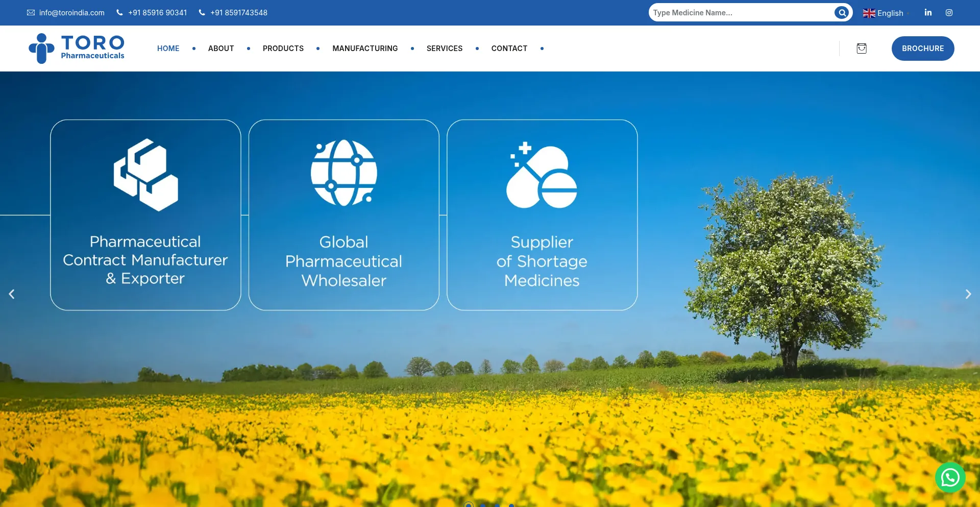The width and height of the screenshot is (980, 507).
Task: Go to previous slide arrow
Action: 12,294
